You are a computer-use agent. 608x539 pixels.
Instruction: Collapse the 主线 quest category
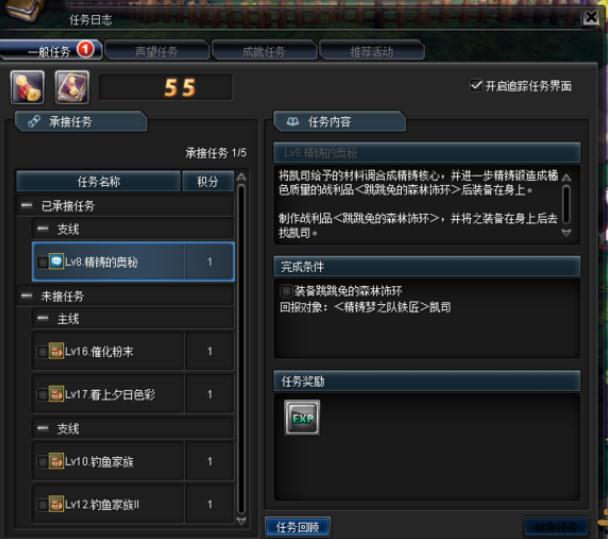tap(43, 318)
